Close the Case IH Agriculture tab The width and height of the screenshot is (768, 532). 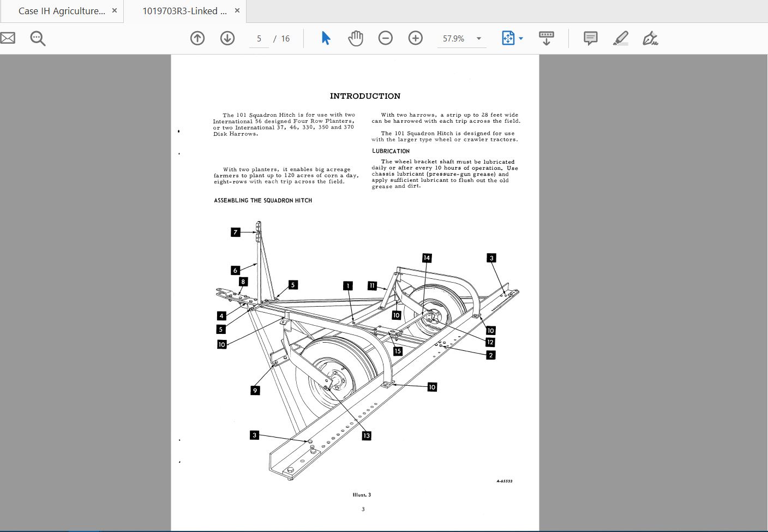pos(115,11)
